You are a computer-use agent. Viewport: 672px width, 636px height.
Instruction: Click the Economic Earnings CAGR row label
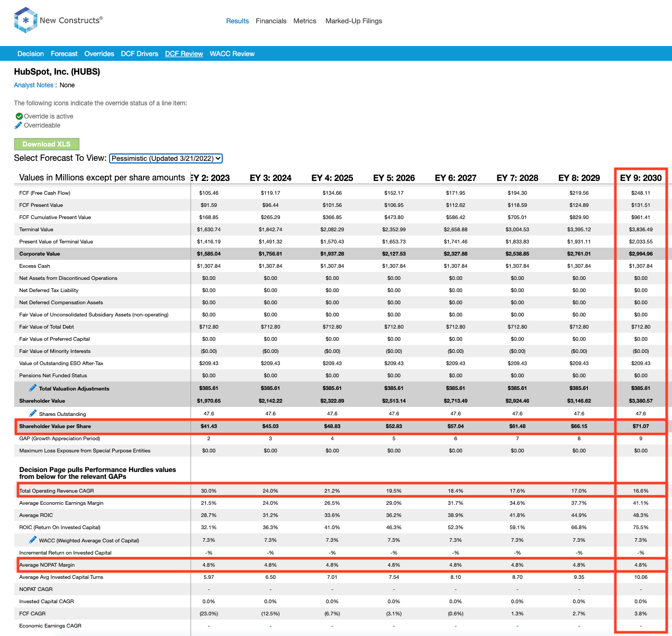(x=50, y=626)
